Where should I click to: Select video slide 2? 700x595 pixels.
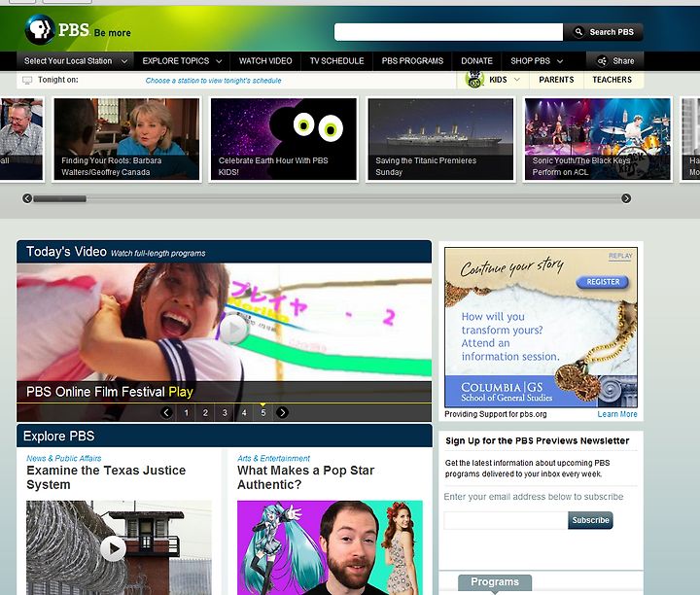[x=205, y=413]
